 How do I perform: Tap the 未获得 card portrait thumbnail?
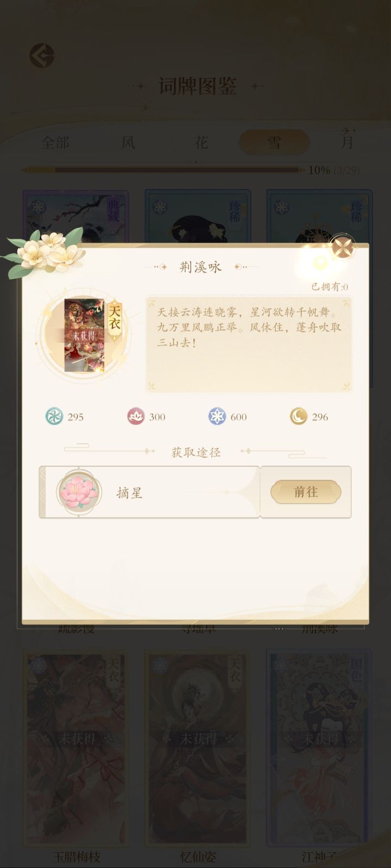[84, 335]
